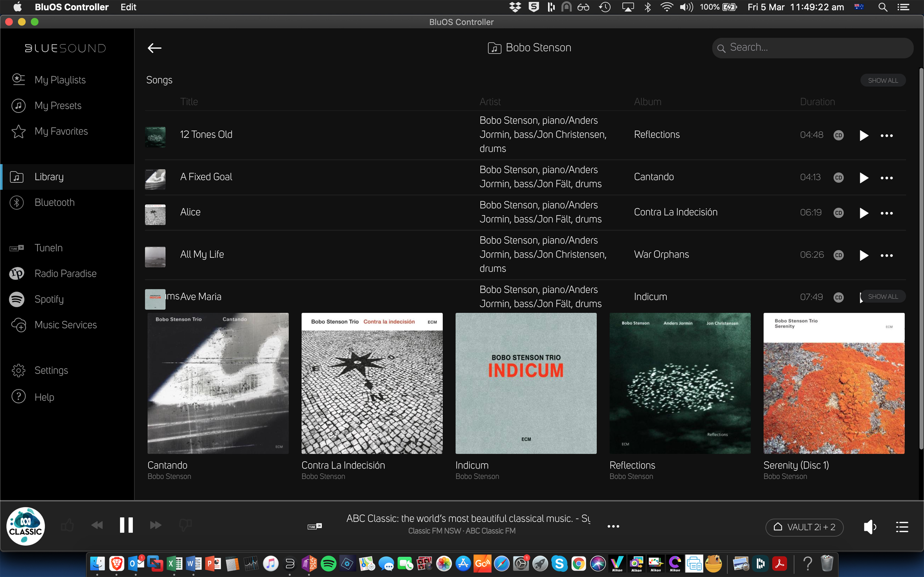Screen dimensions: 924x577
Task: Open more options for A Fixed Goal
Action: tap(887, 178)
